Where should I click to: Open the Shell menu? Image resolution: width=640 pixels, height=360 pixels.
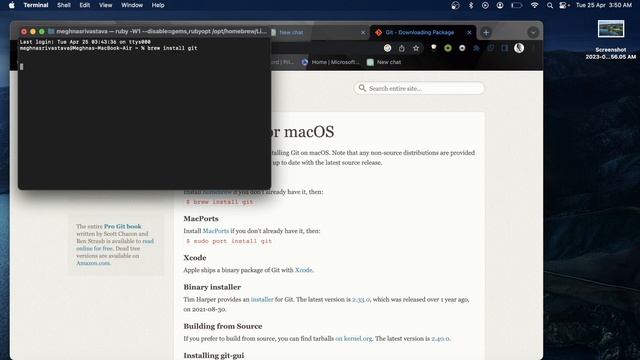64,5
